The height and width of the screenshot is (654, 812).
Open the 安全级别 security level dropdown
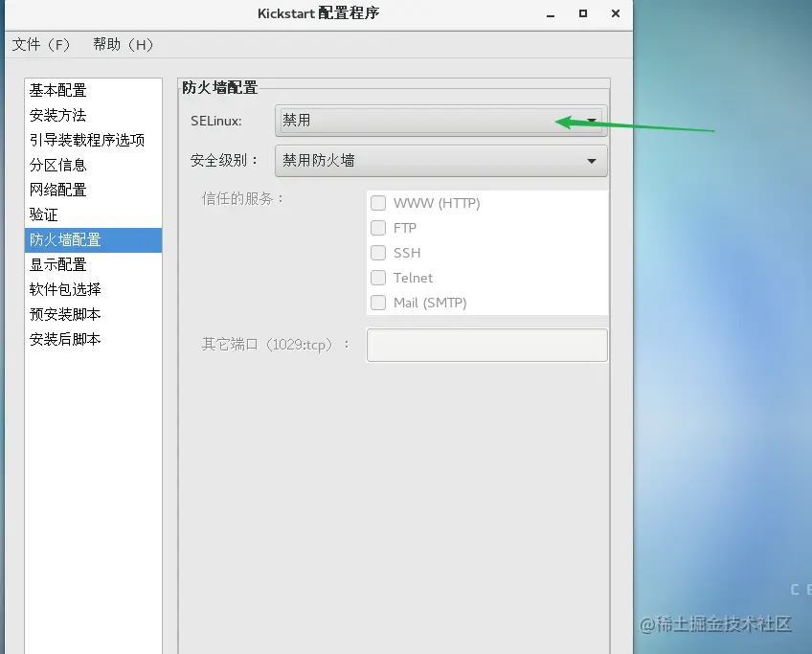coord(440,161)
